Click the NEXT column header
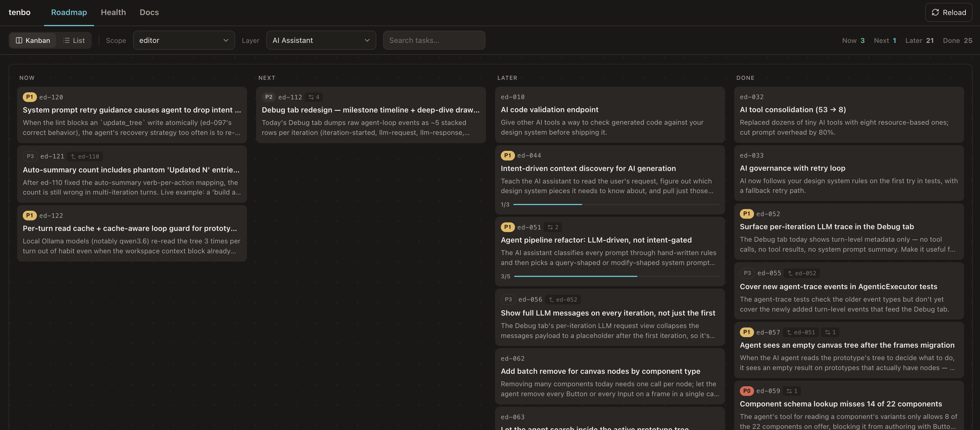Image resolution: width=980 pixels, height=430 pixels. (x=267, y=78)
